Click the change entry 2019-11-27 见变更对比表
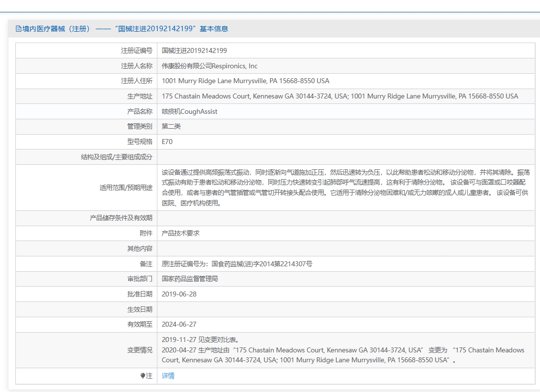This screenshot has height=392, width=540. pos(200,340)
